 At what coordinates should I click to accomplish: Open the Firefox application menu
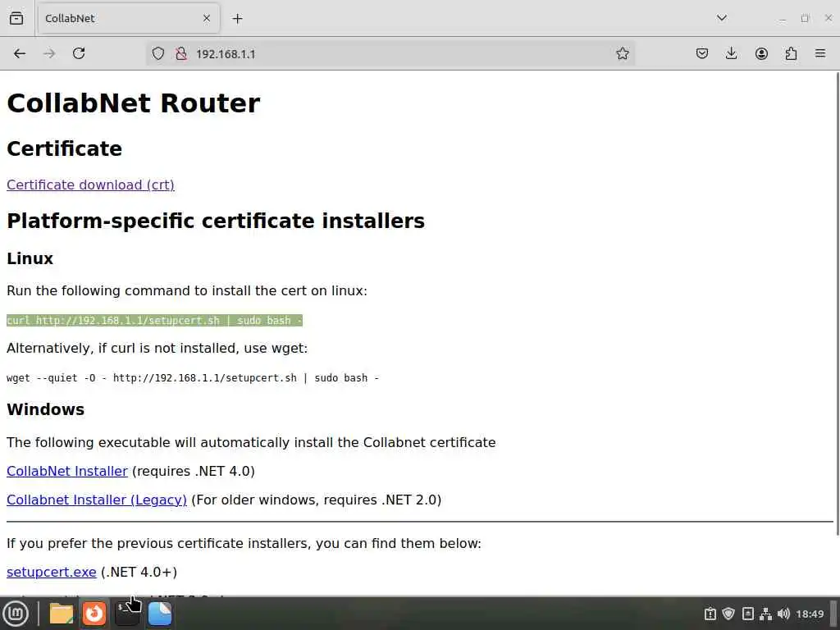click(820, 53)
